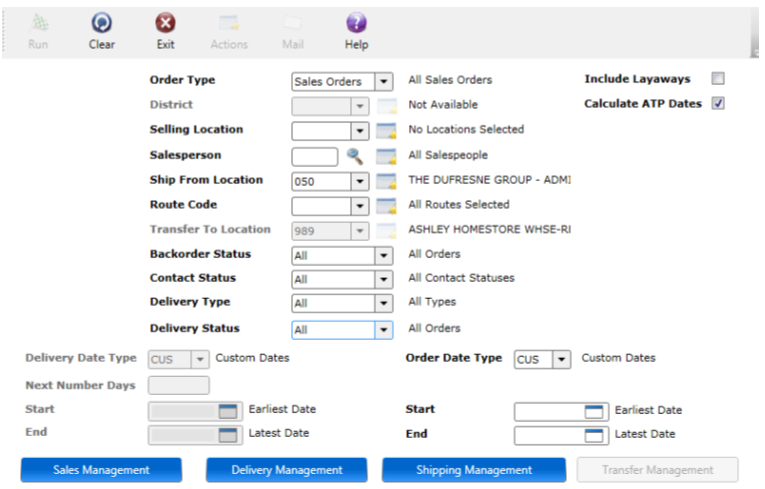Expand the Route Code dropdown
This screenshot has width=765, height=489.
360,206
